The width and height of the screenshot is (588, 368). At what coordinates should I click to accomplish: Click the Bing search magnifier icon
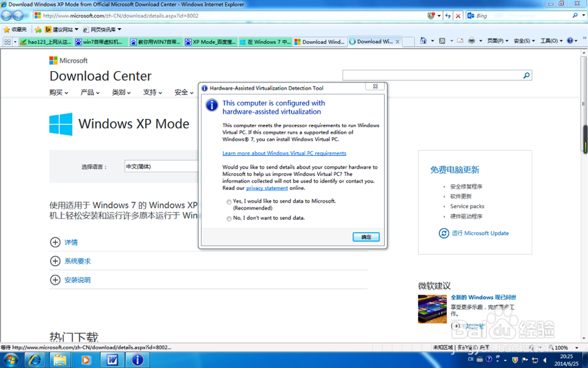[x=575, y=15]
